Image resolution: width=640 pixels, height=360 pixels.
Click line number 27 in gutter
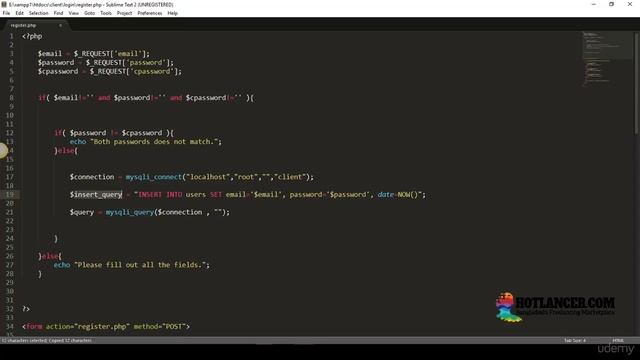[10, 265]
